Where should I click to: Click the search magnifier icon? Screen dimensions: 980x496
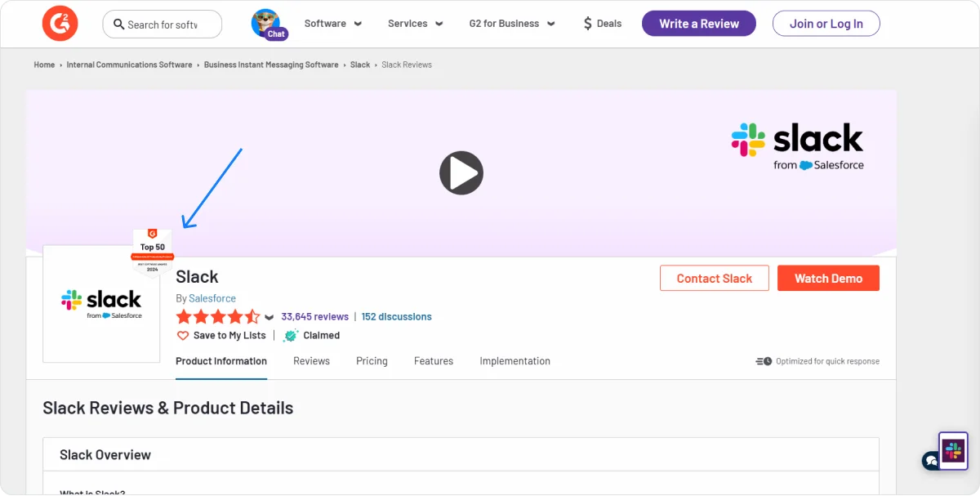pos(118,25)
